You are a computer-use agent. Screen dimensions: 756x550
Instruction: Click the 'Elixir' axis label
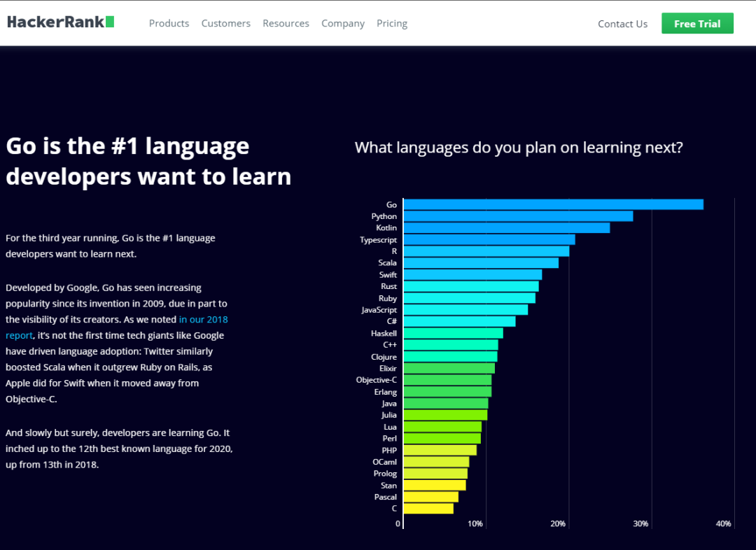[388, 368]
